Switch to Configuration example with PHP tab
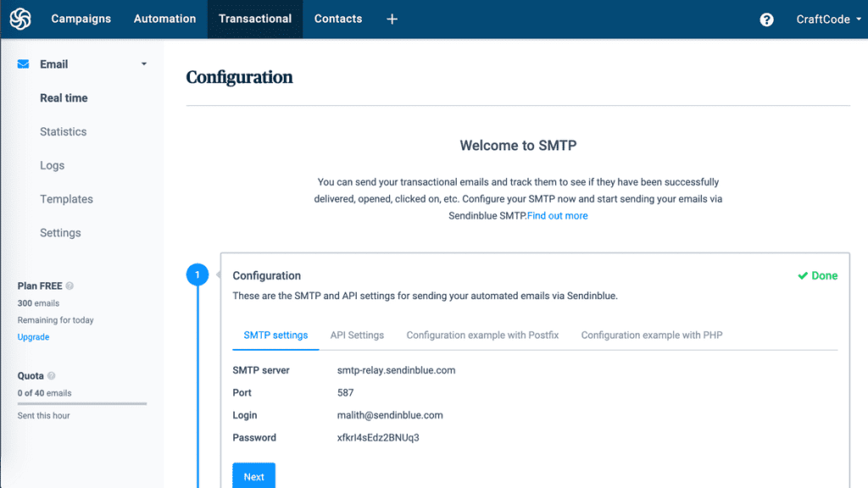The height and width of the screenshot is (488, 868). pyautogui.click(x=652, y=335)
